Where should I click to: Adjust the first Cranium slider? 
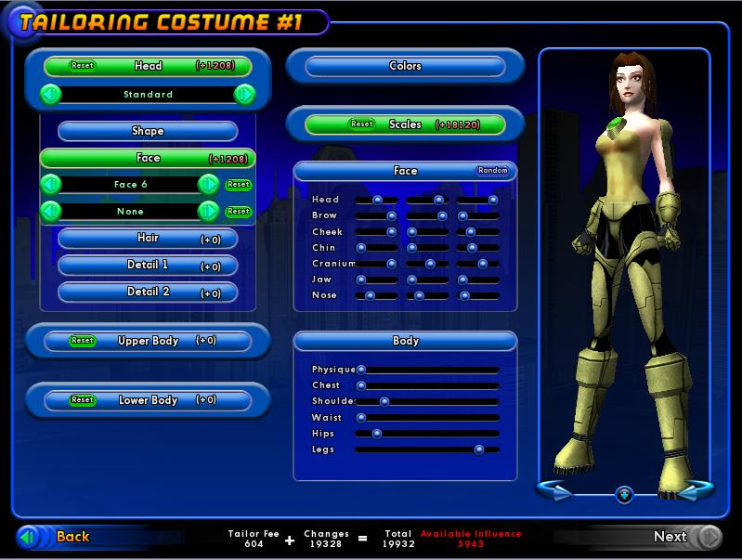click(x=377, y=264)
